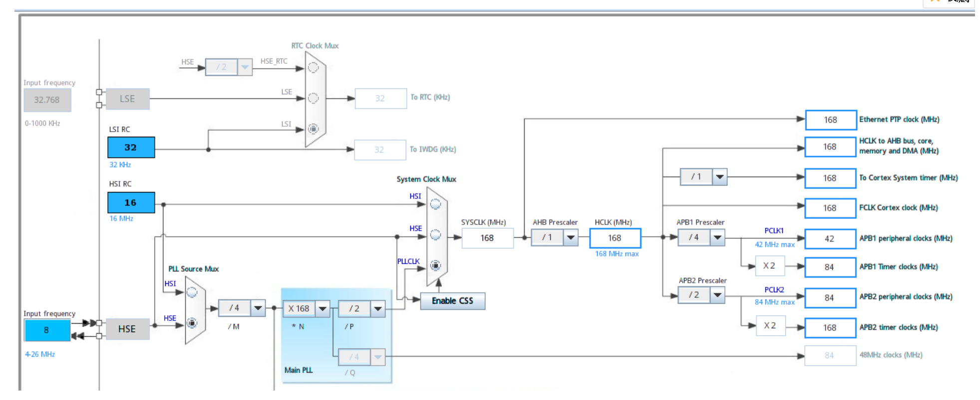Edit the HSE input frequency field 8
Viewport: 980px width, 400px height.
pos(47,330)
